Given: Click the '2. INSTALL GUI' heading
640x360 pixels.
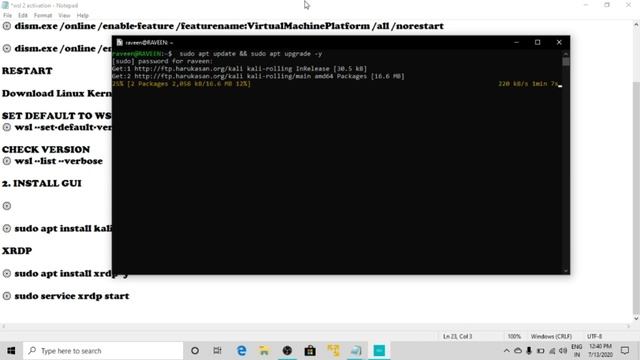Looking at the screenshot, I should [42, 183].
